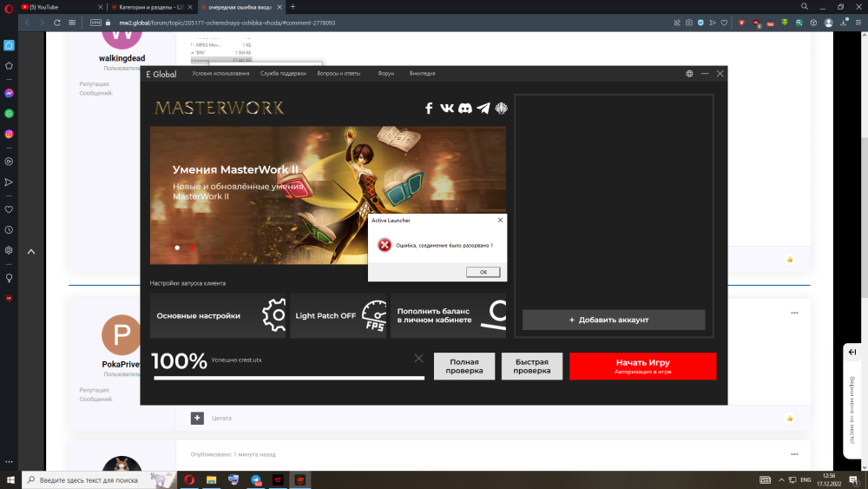Click the red Начать Игру button

[x=642, y=366]
